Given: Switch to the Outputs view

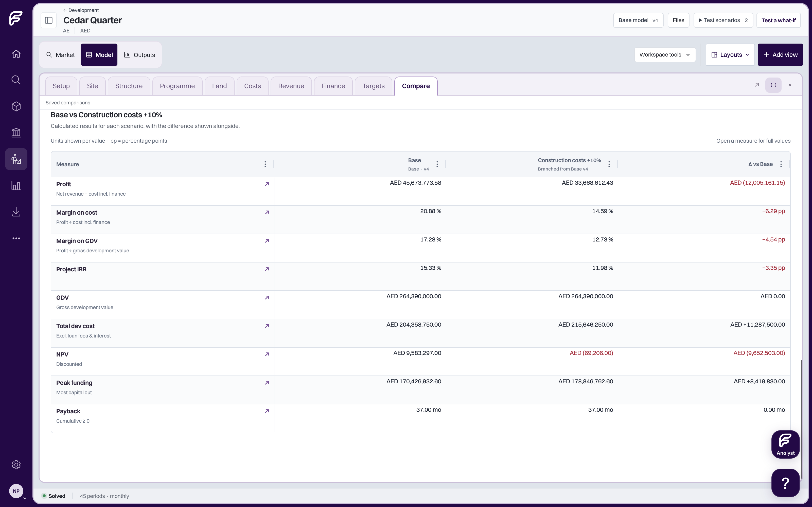Looking at the screenshot, I should coord(139,55).
